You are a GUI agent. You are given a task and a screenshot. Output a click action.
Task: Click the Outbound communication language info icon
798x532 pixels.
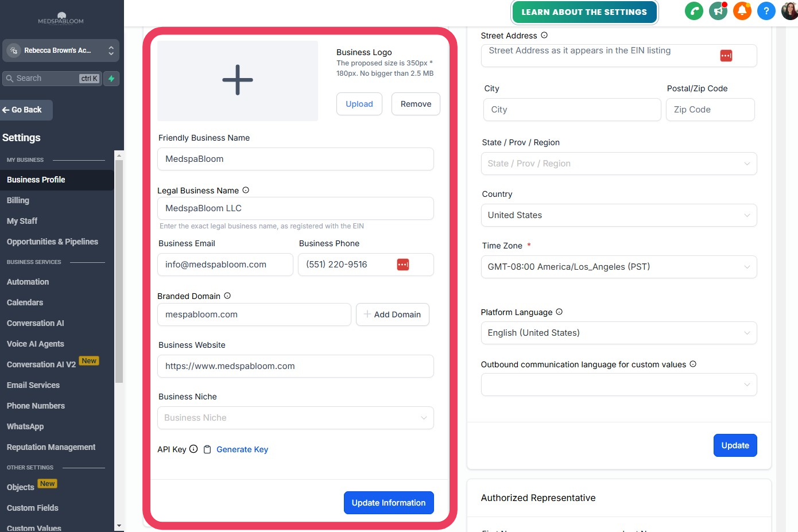coord(693,364)
